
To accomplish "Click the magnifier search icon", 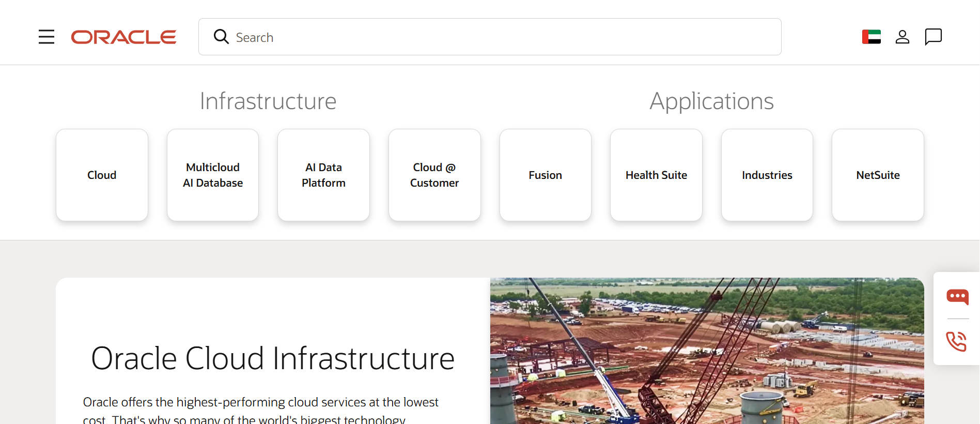I will click(x=221, y=36).
